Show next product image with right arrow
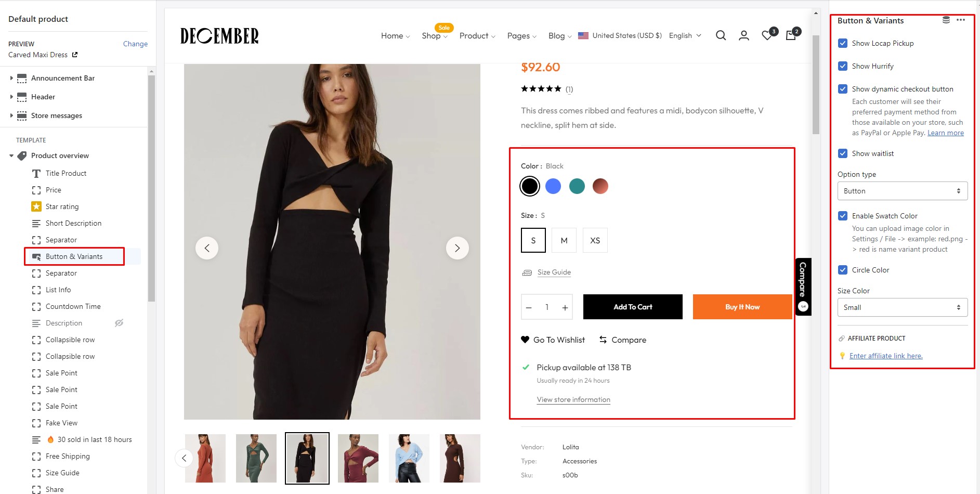The height and width of the screenshot is (494, 980). pos(457,248)
